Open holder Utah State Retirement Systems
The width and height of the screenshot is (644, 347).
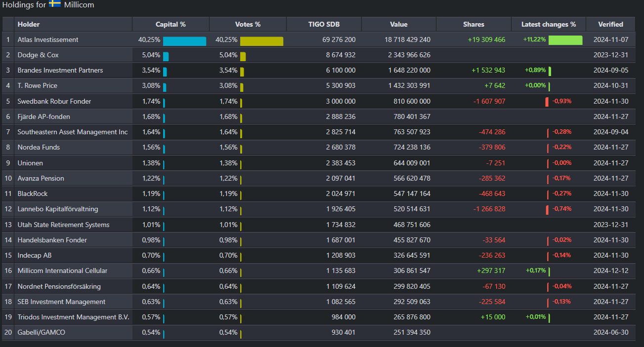point(64,225)
